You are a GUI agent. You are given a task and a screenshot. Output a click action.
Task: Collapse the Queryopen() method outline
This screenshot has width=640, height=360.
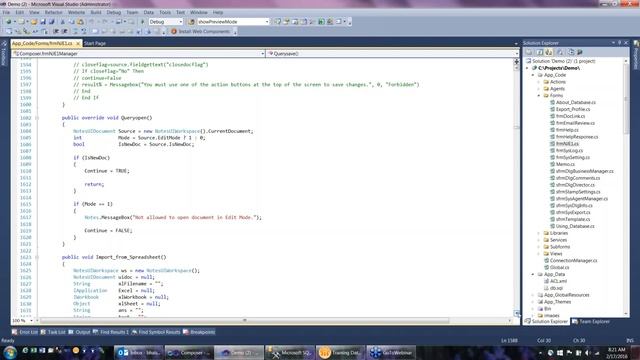click(x=37, y=118)
